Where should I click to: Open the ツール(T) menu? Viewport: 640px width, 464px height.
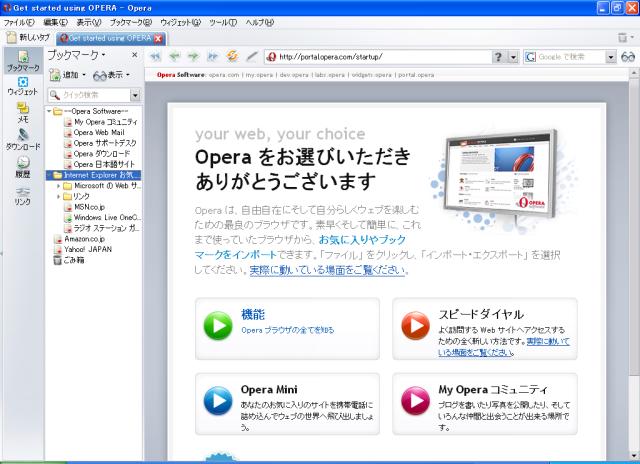pyautogui.click(x=223, y=22)
